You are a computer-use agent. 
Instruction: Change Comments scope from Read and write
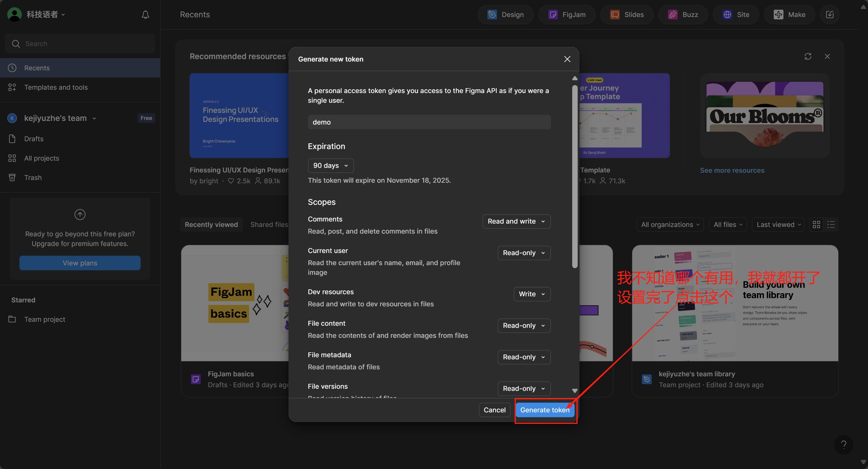516,221
